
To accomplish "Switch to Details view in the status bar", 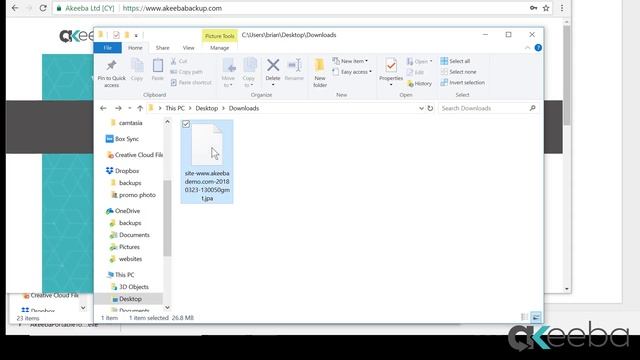I will pos(524,317).
